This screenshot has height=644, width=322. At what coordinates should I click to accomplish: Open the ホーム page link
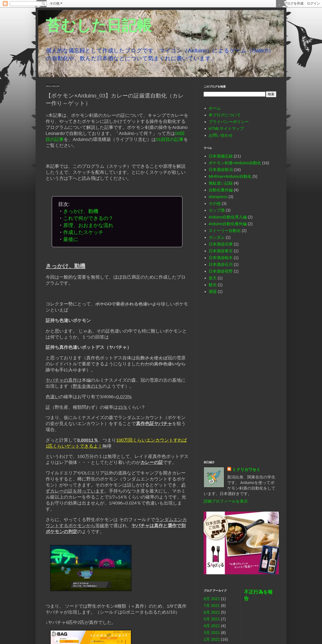coord(214,108)
